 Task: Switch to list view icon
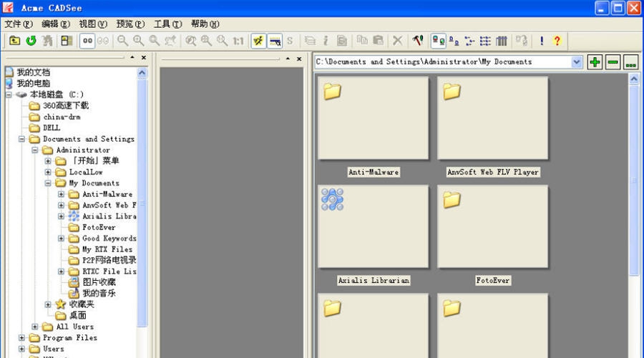click(469, 41)
